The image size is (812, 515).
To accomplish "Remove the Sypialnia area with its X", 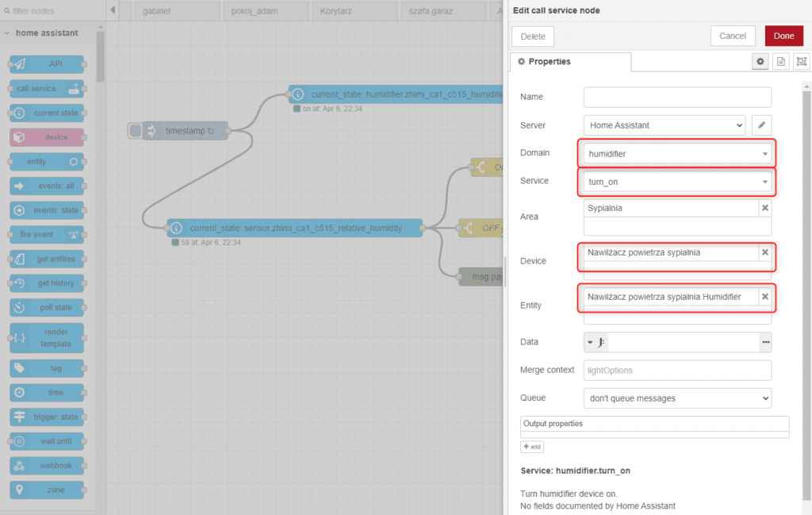I will (x=764, y=208).
